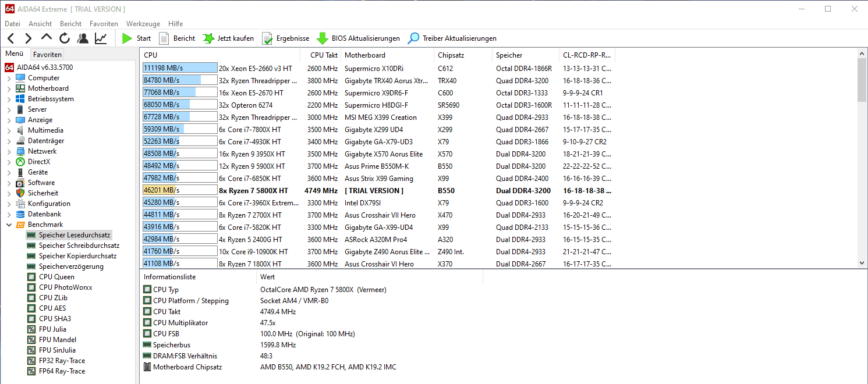Image resolution: width=868 pixels, height=384 pixels.
Task: Select the DirectX Xbox icon in the tree
Action: coord(20,162)
